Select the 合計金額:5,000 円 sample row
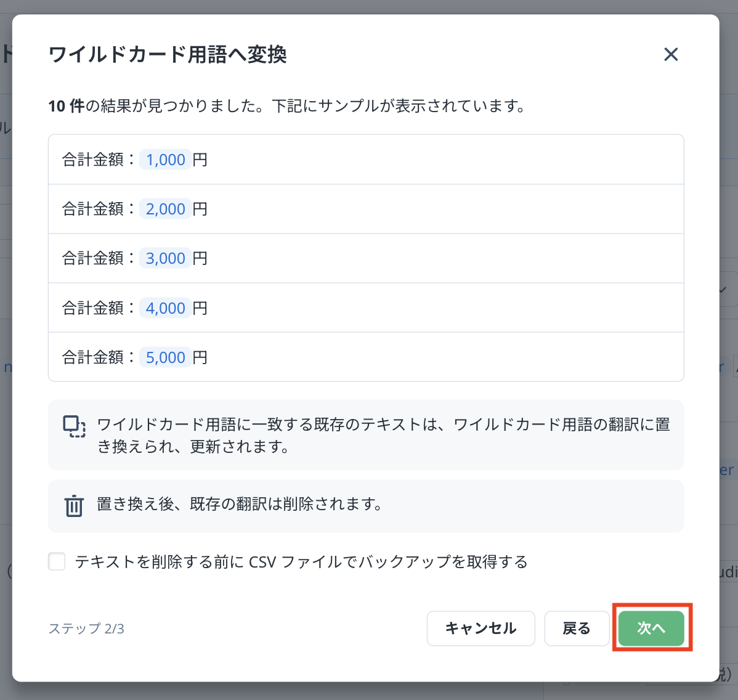Screen dimensions: 738x700 [366, 357]
